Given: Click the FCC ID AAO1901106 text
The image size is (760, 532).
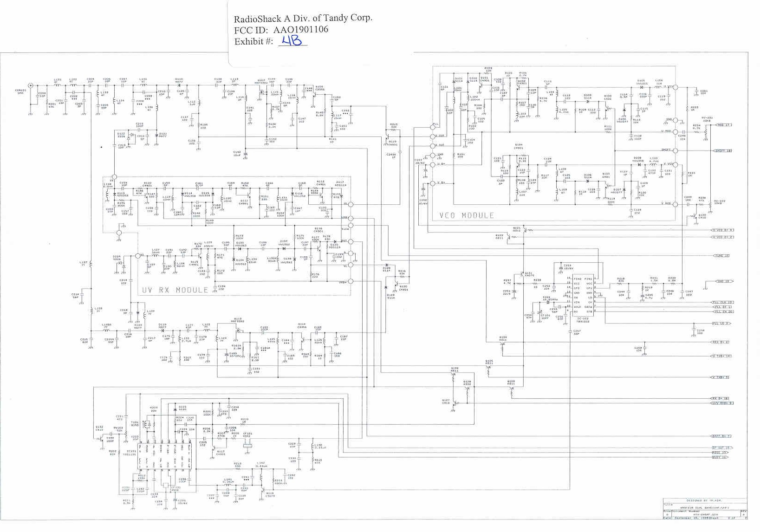Looking at the screenshot, I should [x=281, y=30].
